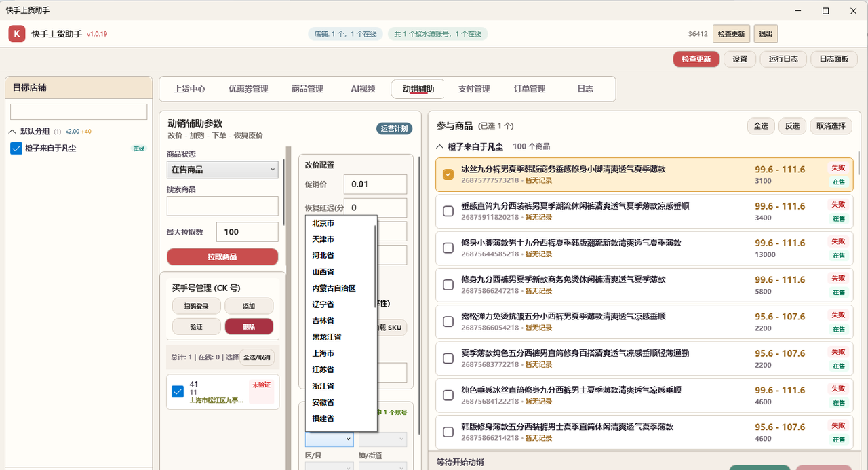This screenshot has width=868, height=470.
Task: Click 扫码登录 button
Action: click(x=197, y=306)
